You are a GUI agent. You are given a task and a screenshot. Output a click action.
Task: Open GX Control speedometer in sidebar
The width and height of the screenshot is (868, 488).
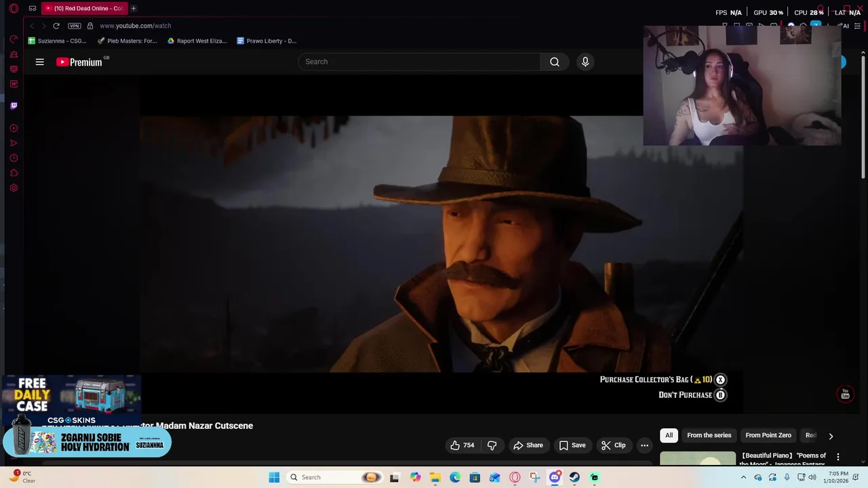[x=14, y=39]
